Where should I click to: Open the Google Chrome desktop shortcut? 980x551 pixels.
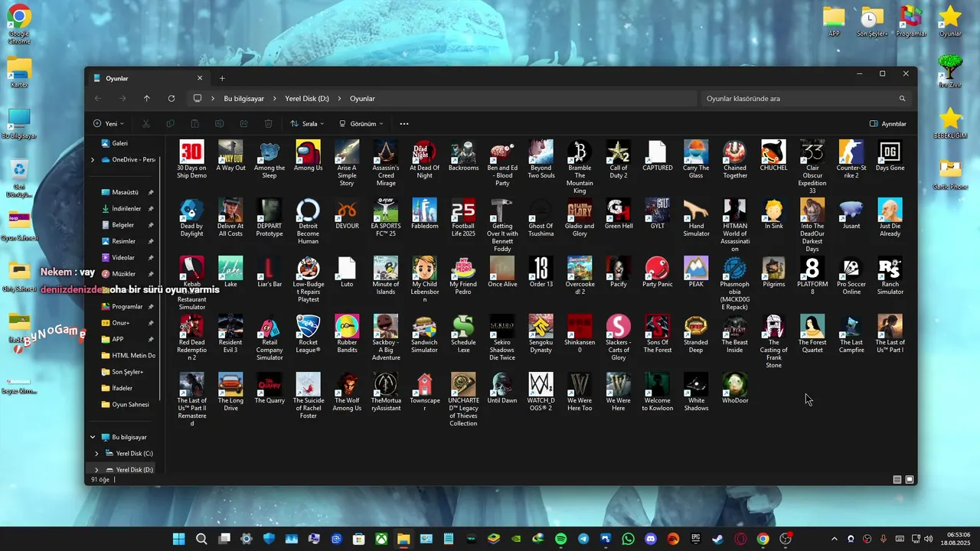pyautogui.click(x=19, y=24)
